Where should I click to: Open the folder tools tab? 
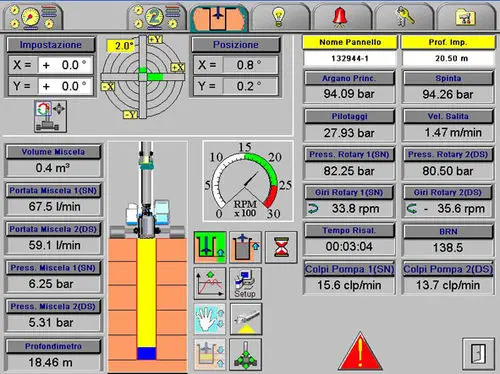(x=465, y=17)
